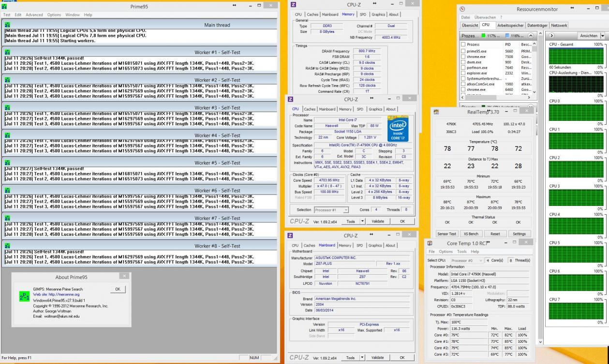Viewport: 609px width, 364px height.
Task: Open the Ansichten dropdown arrow
Action: point(602,36)
